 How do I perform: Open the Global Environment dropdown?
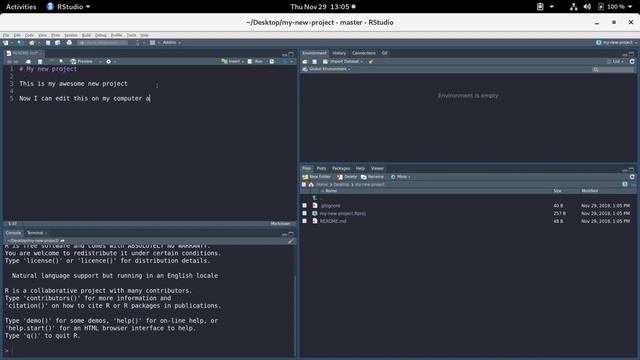(x=327, y=69)
